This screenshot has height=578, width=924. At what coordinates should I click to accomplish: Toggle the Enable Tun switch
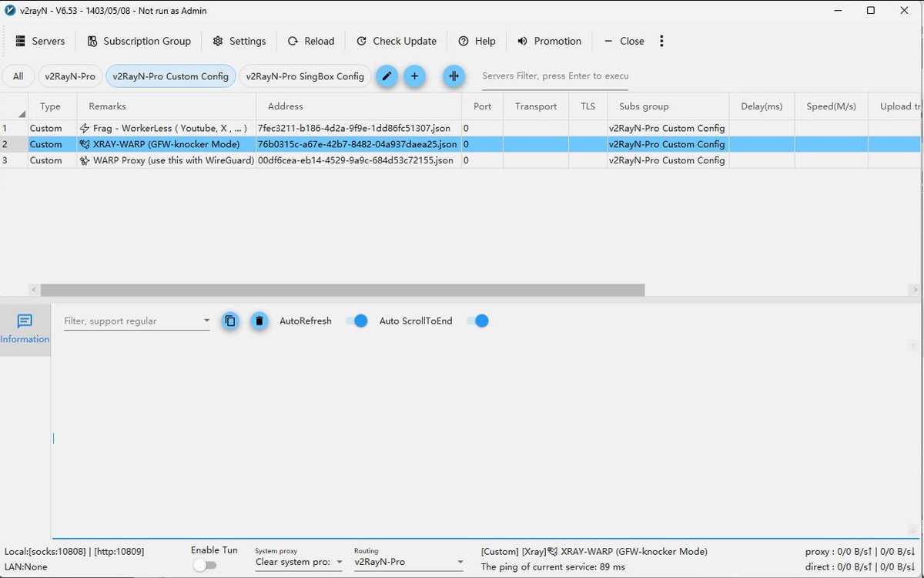click(x=204, y=565)
